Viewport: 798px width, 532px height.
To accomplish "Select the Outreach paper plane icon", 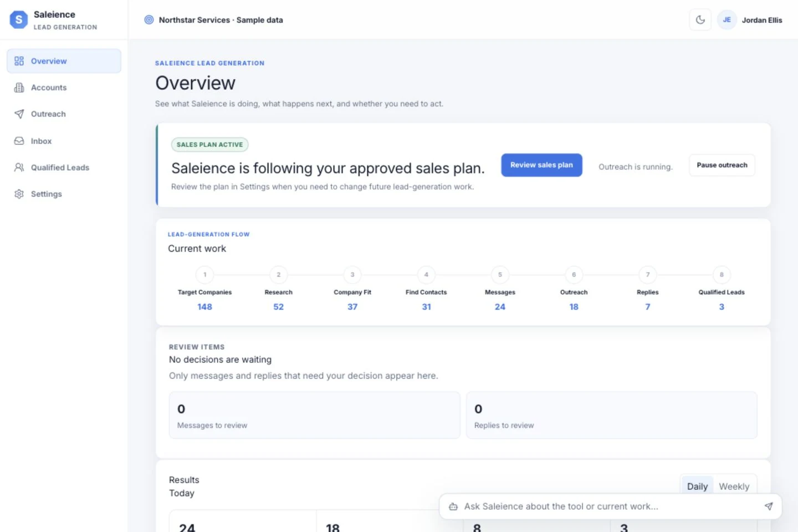I will [19, 114].
